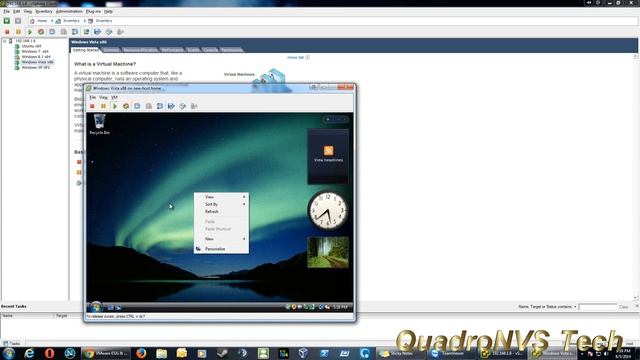
Task: Click VirtualBox cube icon on host taskbar
Action: click(303, 353)
